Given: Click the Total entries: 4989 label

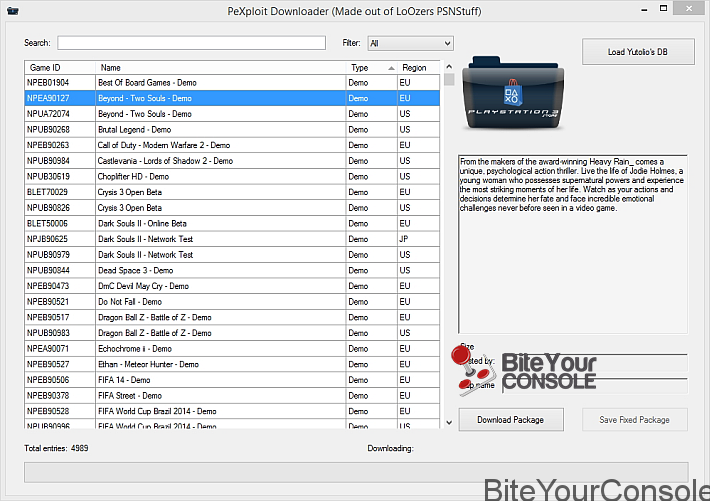Looking at the screenshot, I should coord(56,448).
